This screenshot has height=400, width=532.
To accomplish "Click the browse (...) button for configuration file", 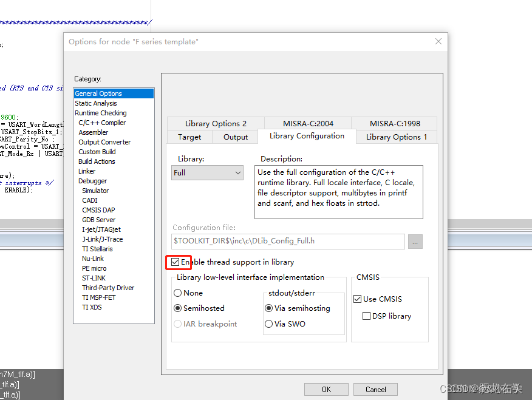I will pos(415,242).
